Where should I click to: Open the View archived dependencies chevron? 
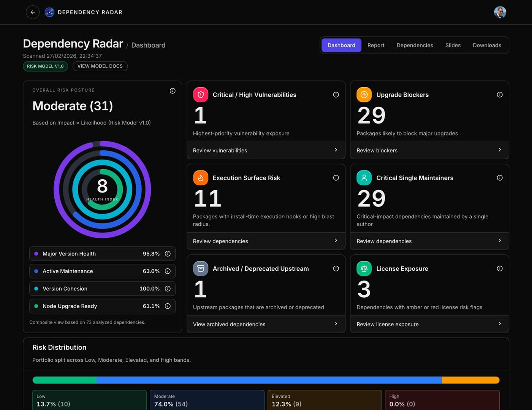click(x=336, y=324)
